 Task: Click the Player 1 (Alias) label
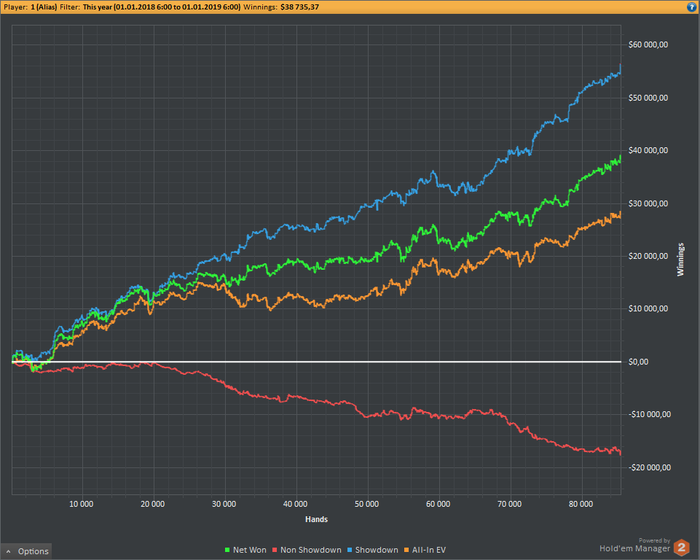[30, 7]
